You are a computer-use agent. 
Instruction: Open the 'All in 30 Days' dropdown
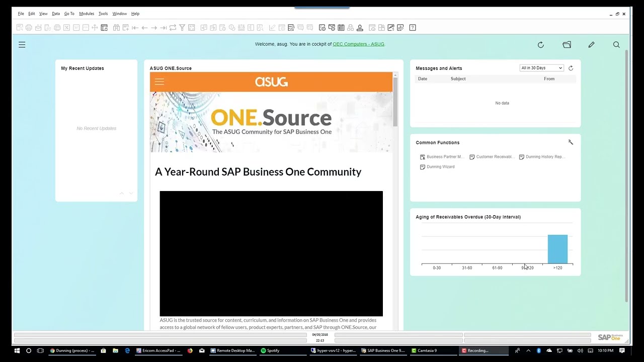click(541, 68)
